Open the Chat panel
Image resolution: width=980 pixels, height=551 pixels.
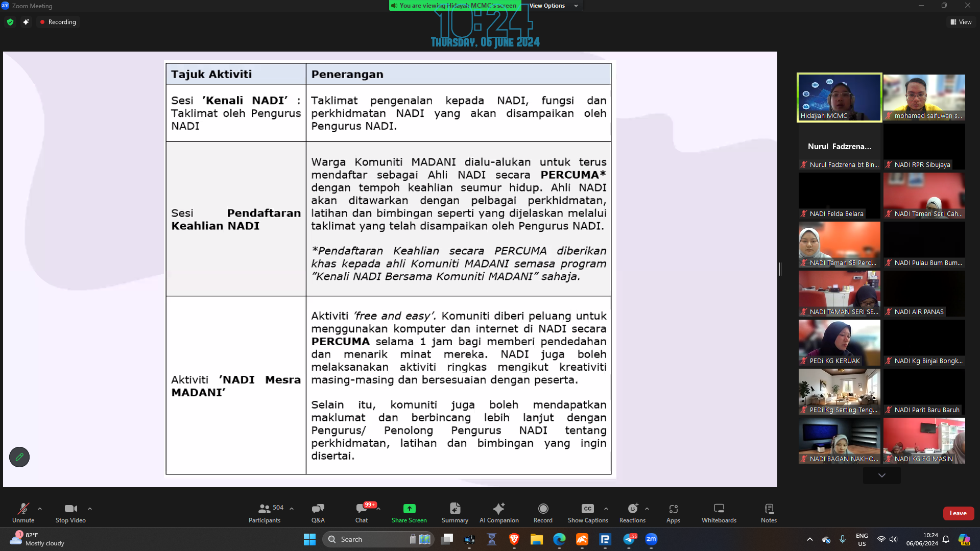point(362,513)
